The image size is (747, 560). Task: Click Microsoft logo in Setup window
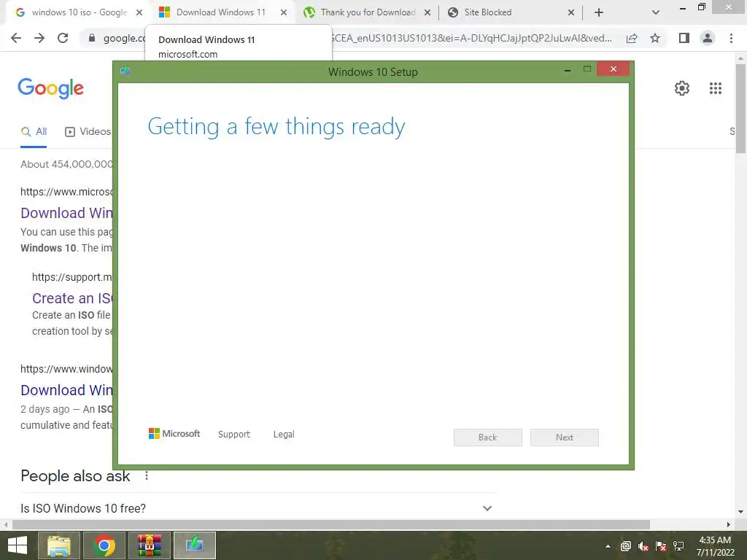click(174, 433)
